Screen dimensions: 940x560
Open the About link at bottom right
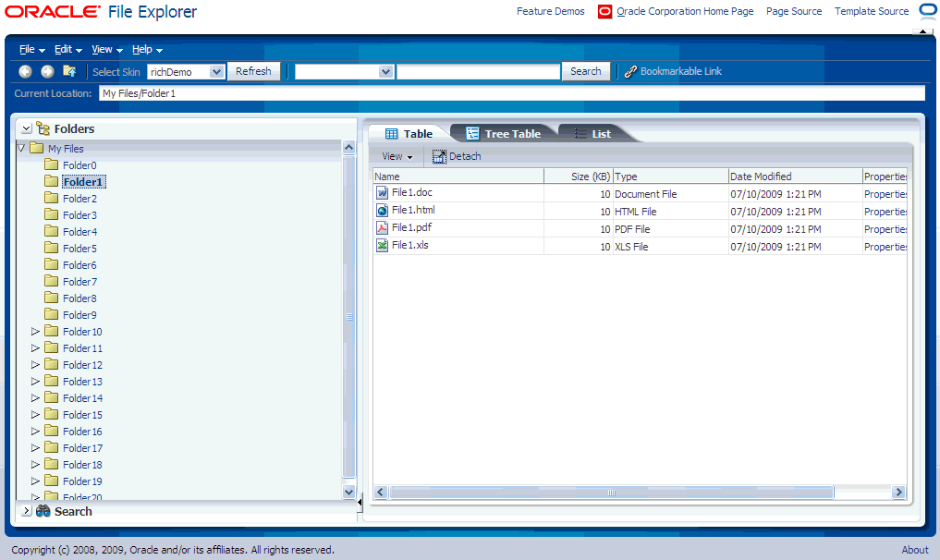(914, 549)
